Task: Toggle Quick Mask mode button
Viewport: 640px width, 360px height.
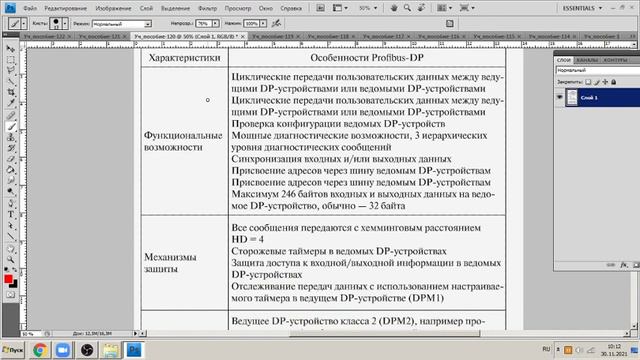Action: coord(11,295)
